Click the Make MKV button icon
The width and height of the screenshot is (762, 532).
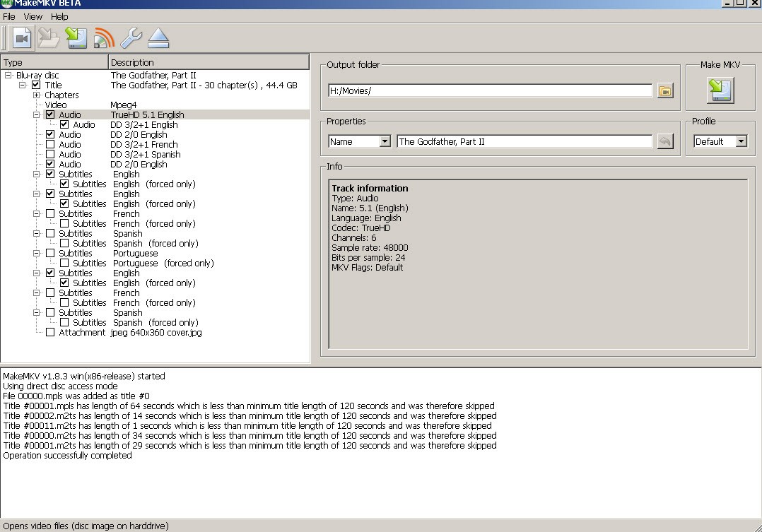point(720,90)
